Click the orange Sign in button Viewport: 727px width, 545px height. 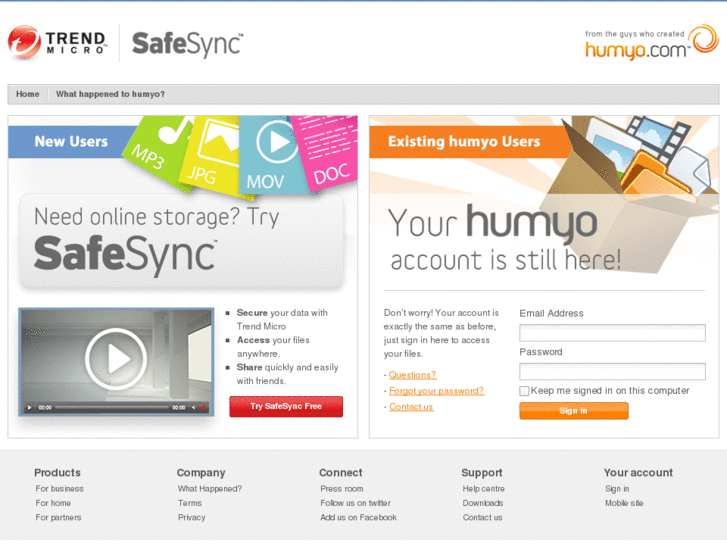coord(574,410)
